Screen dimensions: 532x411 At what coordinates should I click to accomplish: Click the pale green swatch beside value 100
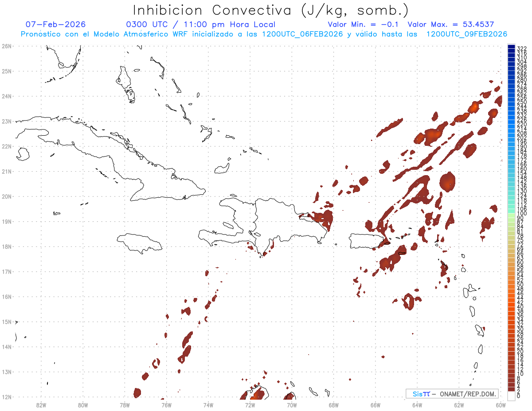511,215
